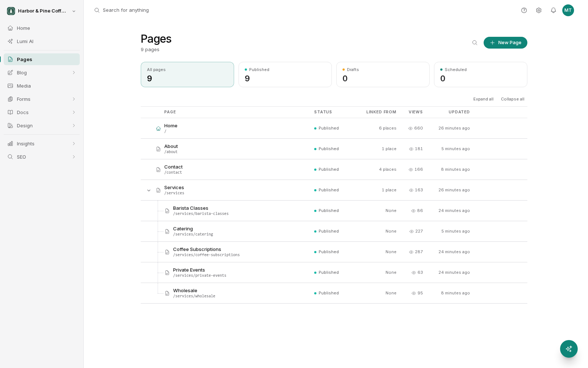The height and width of the screenshot is (368, 588).
Task: Filter by Scheduled card
Action: click(x=481, y=74)
